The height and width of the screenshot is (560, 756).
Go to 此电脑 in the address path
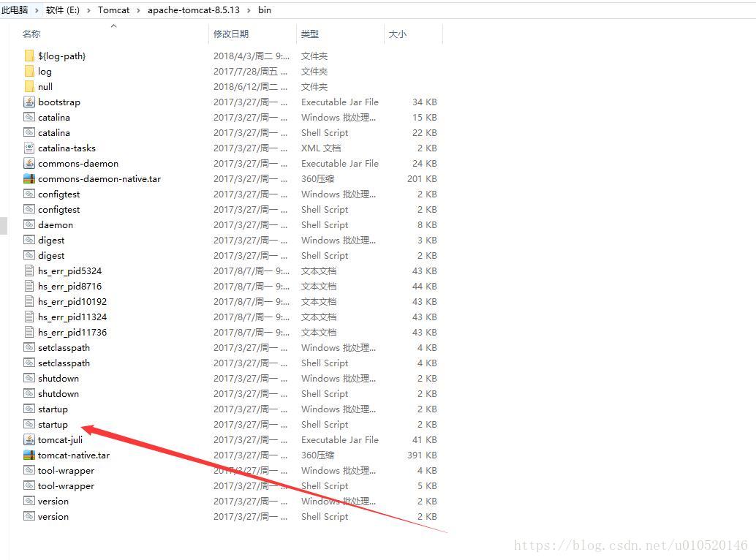(15, 10)
